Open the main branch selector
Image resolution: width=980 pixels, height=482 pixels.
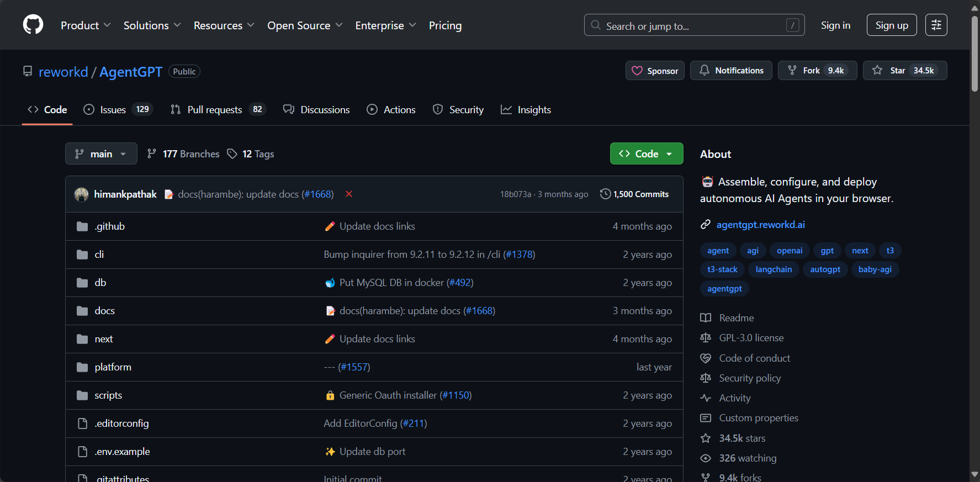pos(101,153)
